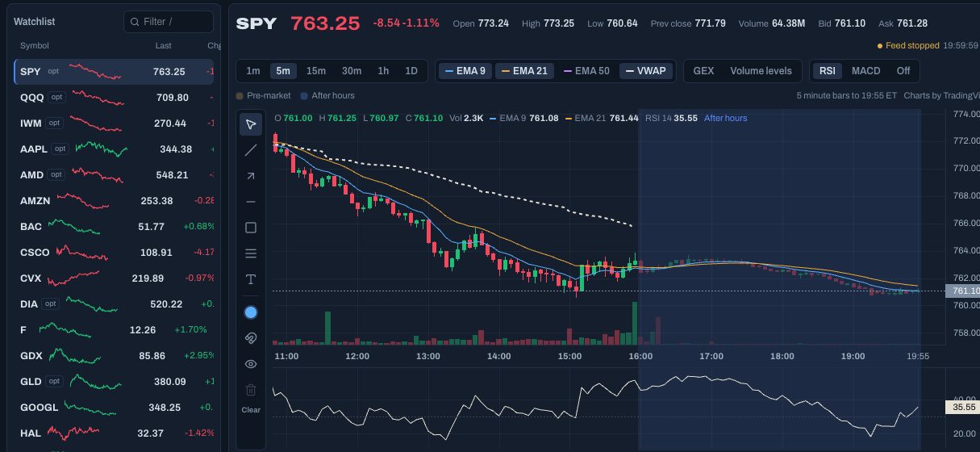Switch to the 1D timeframe

(411, 71)
